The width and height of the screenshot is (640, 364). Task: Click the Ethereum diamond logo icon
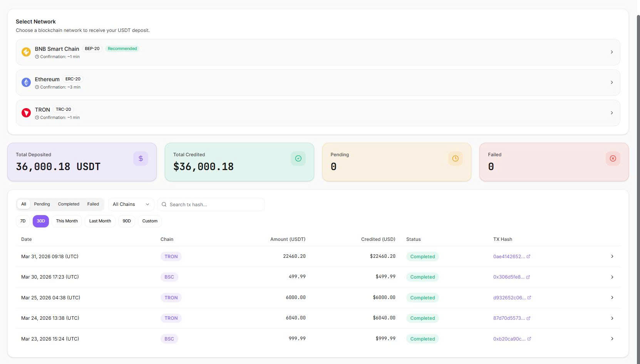pos(26,82)
